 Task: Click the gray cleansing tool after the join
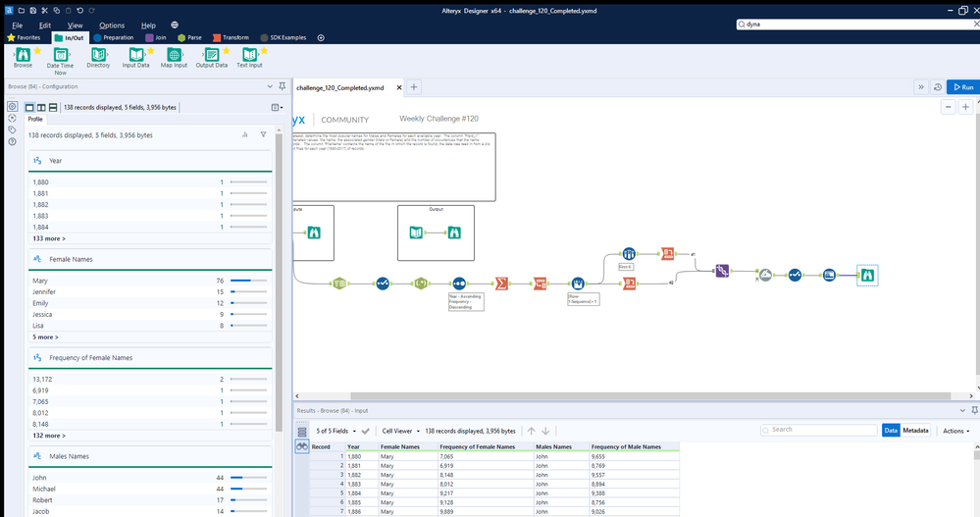(765, 275)
